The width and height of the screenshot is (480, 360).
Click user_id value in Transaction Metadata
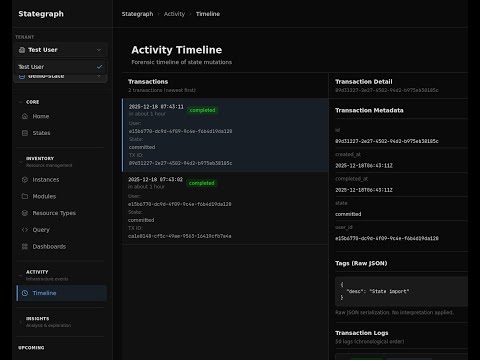pos(387,238)
